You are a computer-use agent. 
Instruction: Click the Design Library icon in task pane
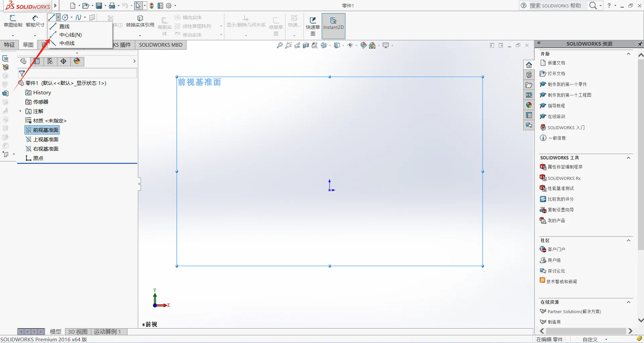pos(529,75)
